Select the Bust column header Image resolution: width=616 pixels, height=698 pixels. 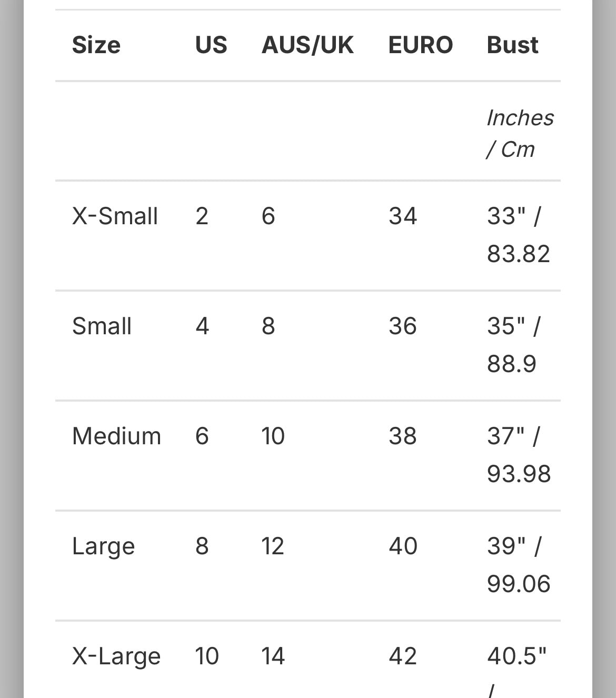pos(512,45)
